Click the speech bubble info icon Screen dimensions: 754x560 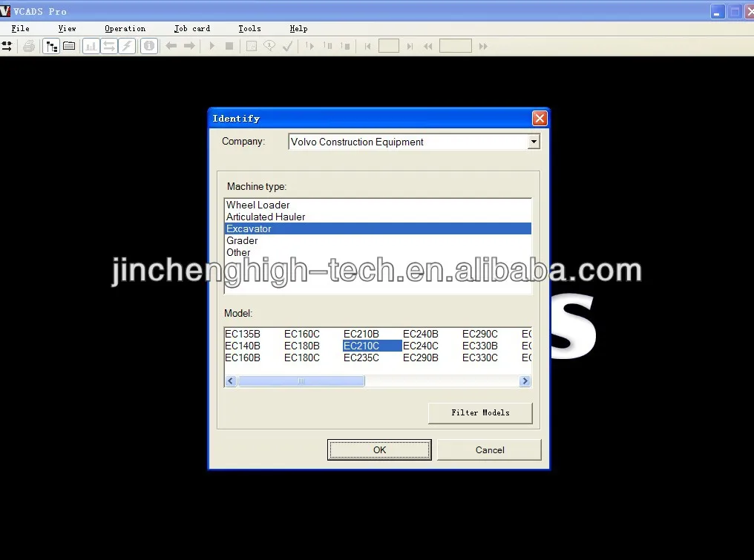(x=270, y=46)
